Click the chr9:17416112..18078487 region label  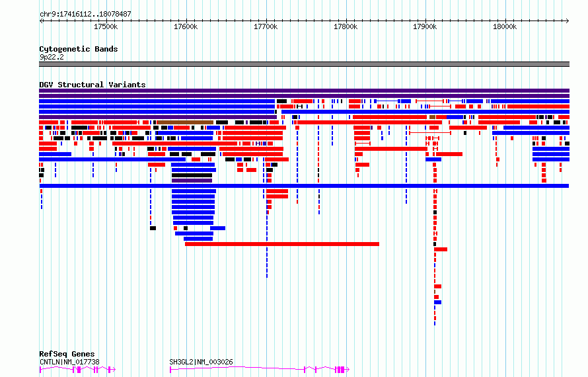coord(85,14)
